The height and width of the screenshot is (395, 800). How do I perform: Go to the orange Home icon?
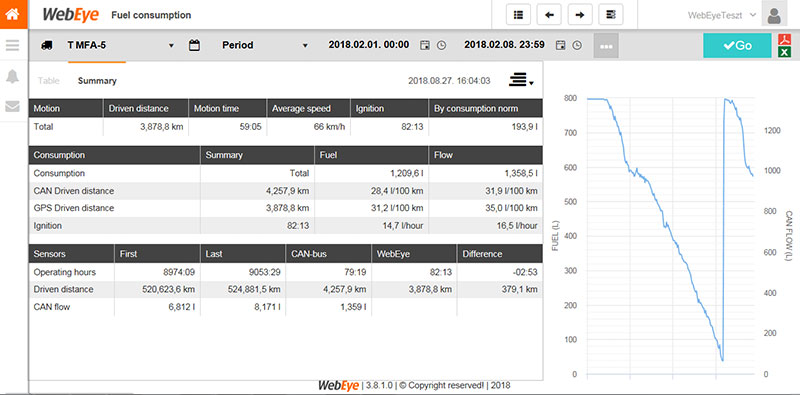coord(13,14)
